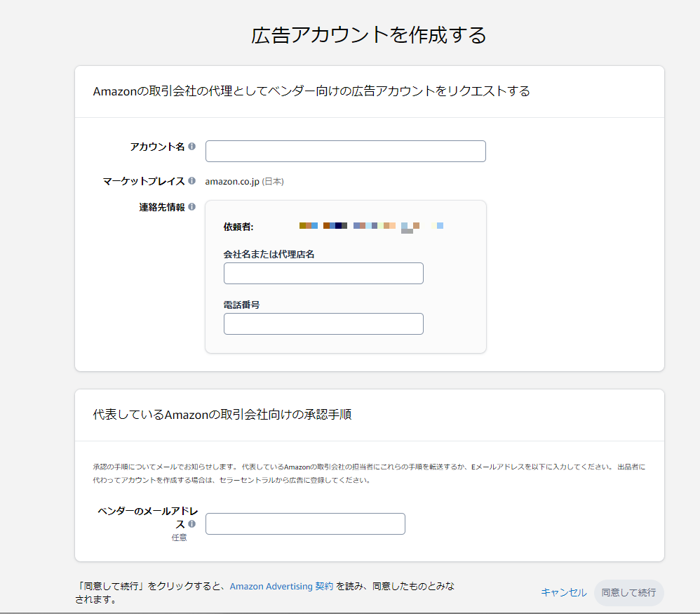Image resolution: width=700 pixels, height=614 pixels.
Task: Click the 会社名または代理店名 label text
Action: [x=269, y=254]
